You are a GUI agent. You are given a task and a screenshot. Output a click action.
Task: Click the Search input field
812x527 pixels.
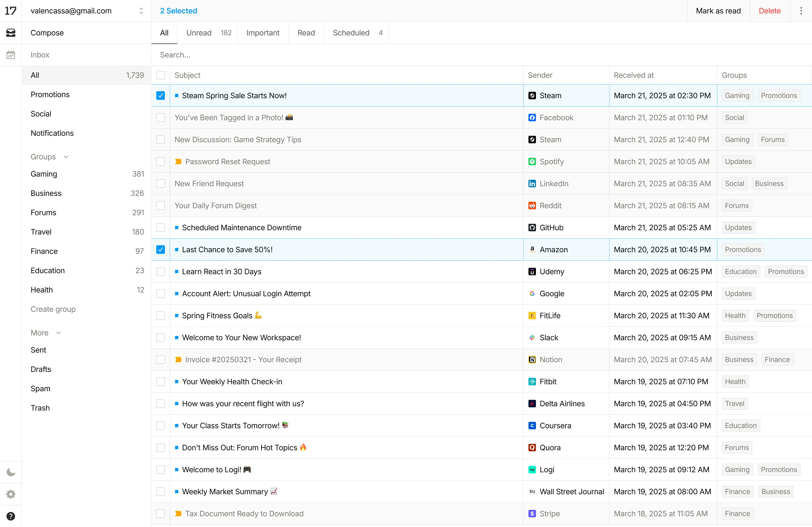point(481,55)
